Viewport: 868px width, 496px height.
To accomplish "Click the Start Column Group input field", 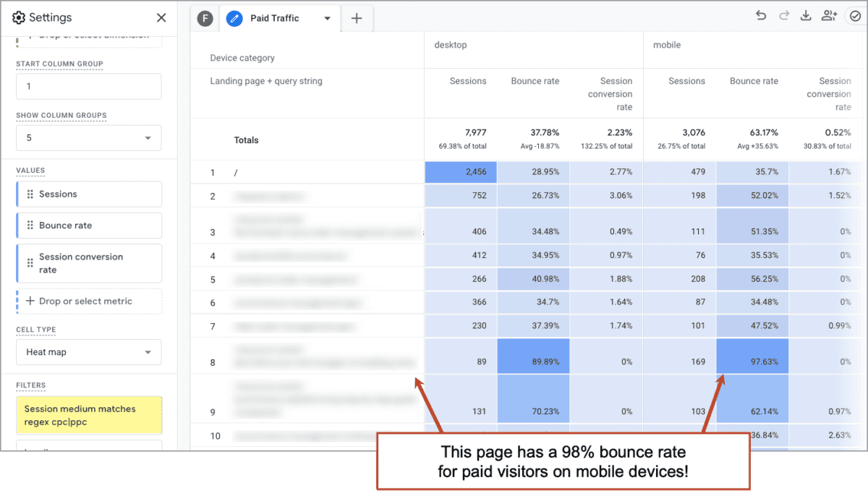I will (x=88, y=86).
